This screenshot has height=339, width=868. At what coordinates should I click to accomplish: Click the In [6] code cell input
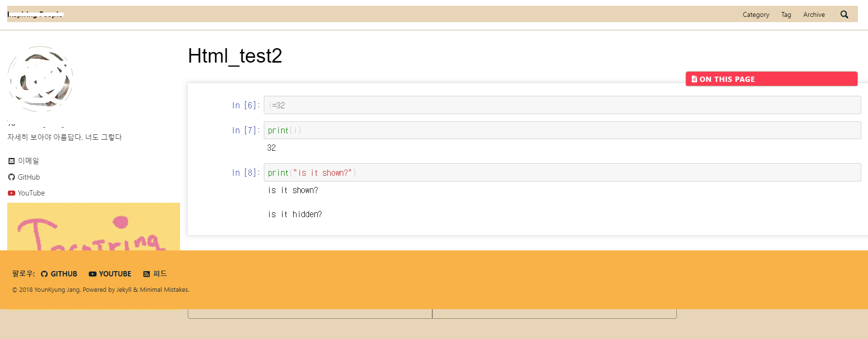[x=562, y=105]
